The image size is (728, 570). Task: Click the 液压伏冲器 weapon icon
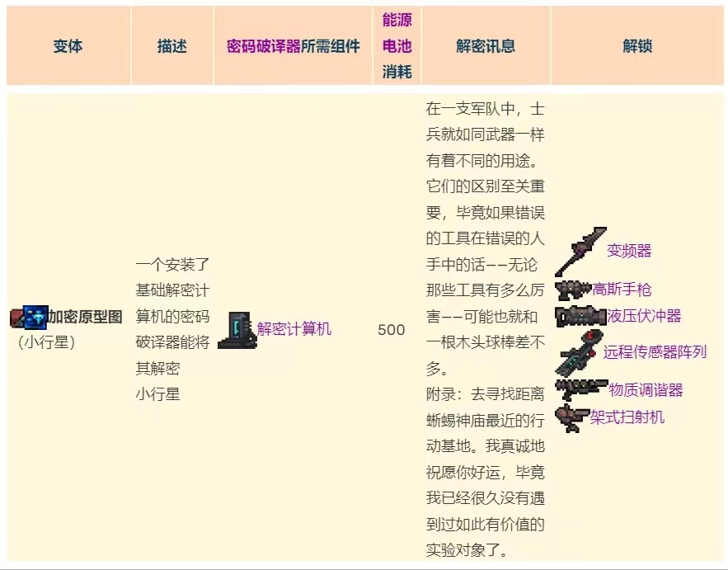(x=580, y=316)
